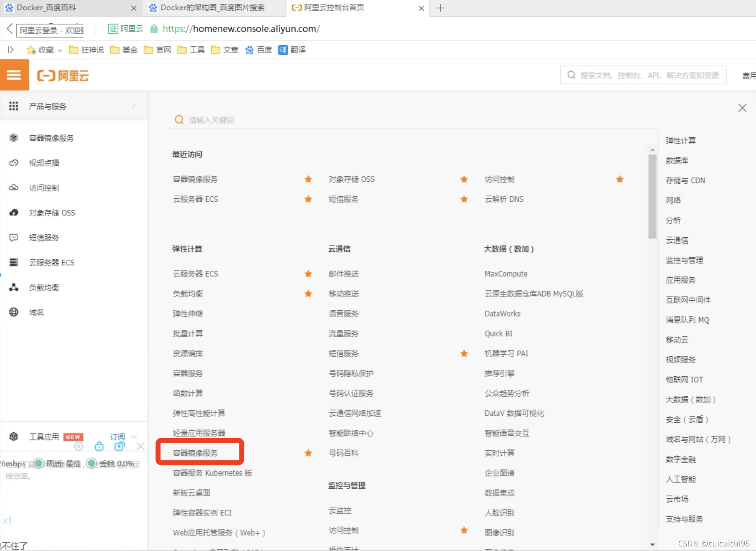Click the lock icon in tools bar
The image size is (756, 551).
point(99,446)
